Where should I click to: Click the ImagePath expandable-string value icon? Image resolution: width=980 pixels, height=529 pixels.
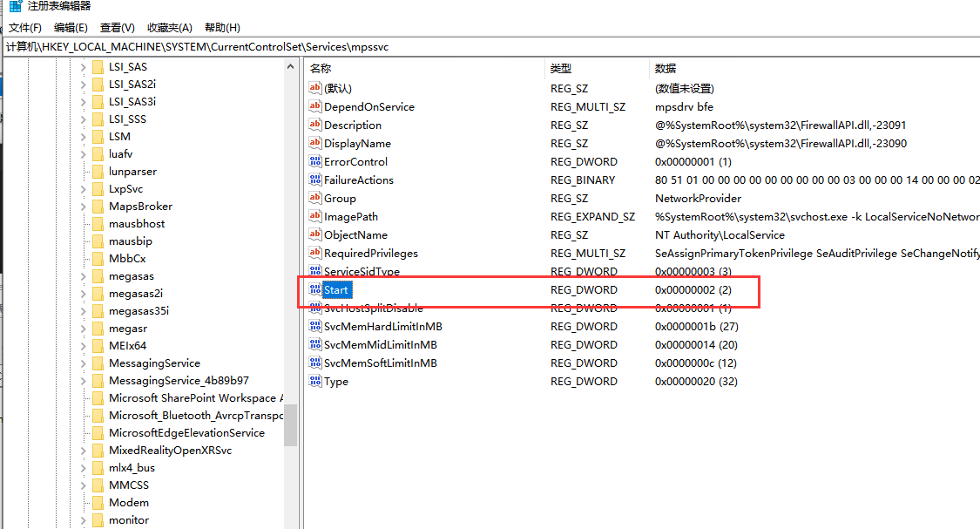point(314,216)
